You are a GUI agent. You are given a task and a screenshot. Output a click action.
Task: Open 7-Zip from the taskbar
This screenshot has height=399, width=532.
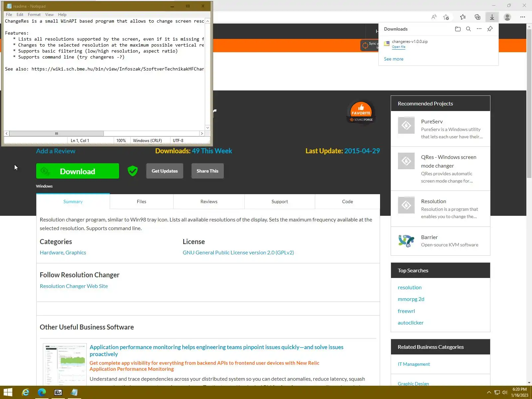pyautogui.click(x=58, y=392)
